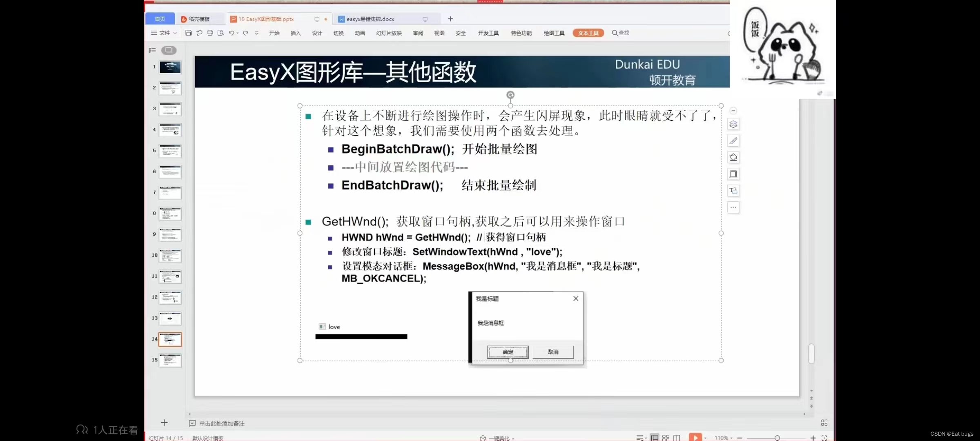Undo the last action
Viewport: 980px width, 441px height.
pyautogui.click(x=232, y=33)
